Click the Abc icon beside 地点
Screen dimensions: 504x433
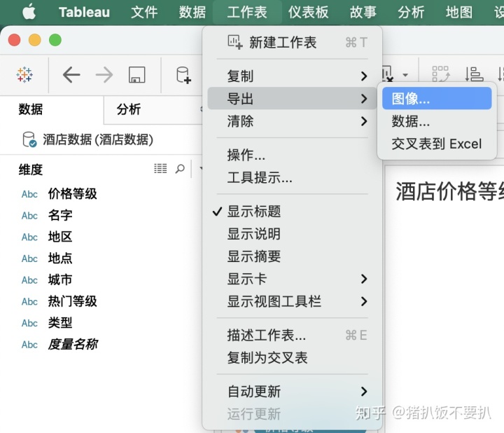29,259
